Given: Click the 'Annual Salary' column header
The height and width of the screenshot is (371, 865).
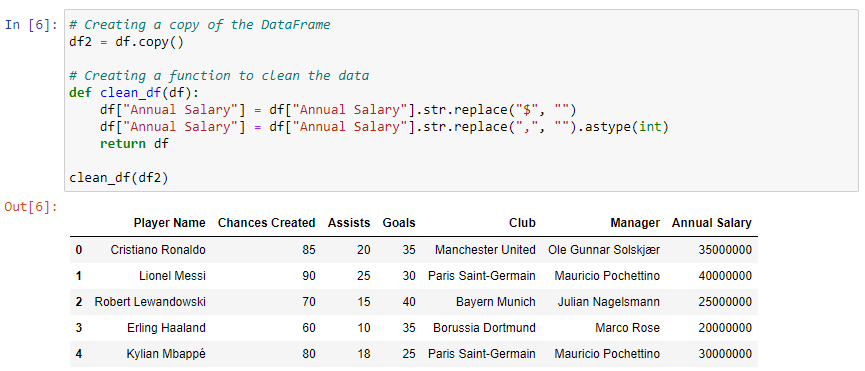Looking at the screenshot, I should [712, 223].
